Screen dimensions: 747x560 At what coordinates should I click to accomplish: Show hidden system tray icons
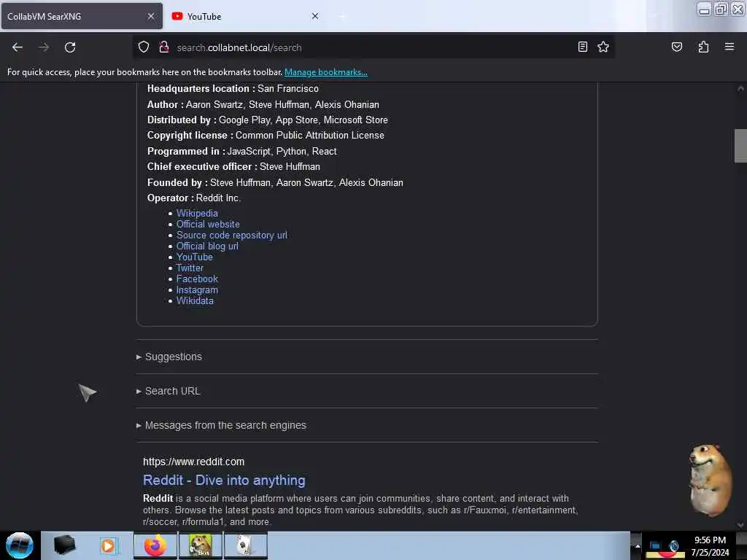[638, 545]
